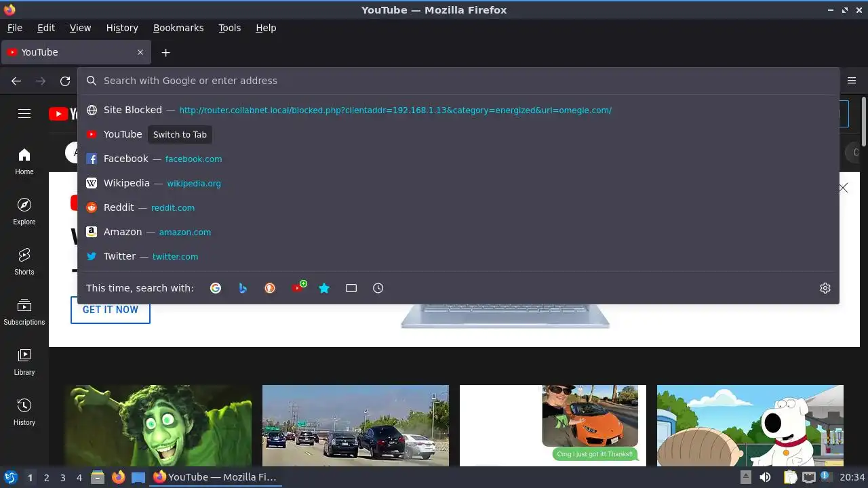The width and height of the screenshot is (868, 488).
Task: Reload the current page
Action: pos(65,81)
